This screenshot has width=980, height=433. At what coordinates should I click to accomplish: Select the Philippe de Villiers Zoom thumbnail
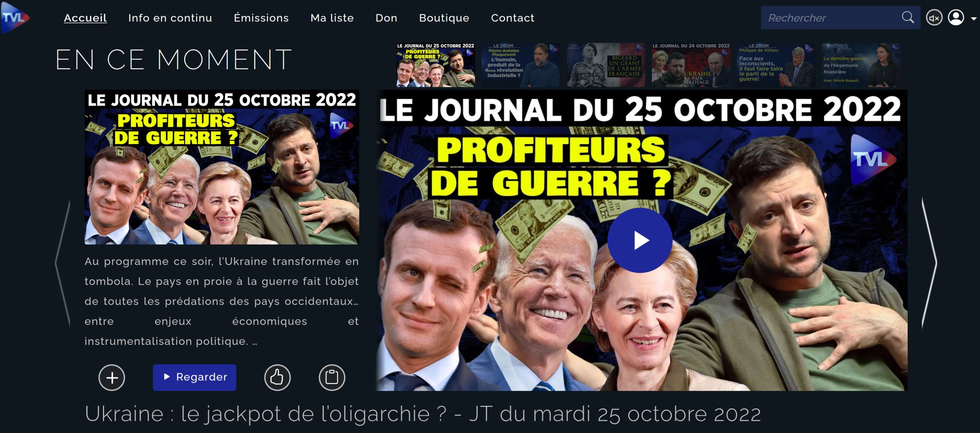coord(776,65)
